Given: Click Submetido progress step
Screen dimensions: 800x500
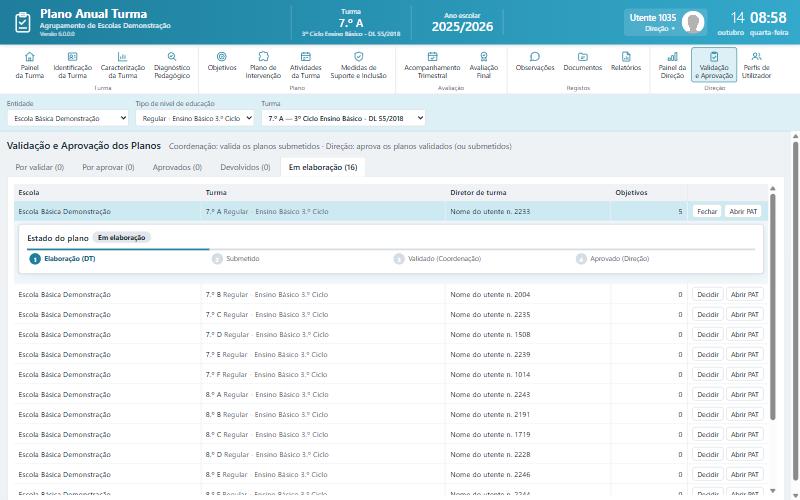Looking at the screenshot, I should point(236,259).
